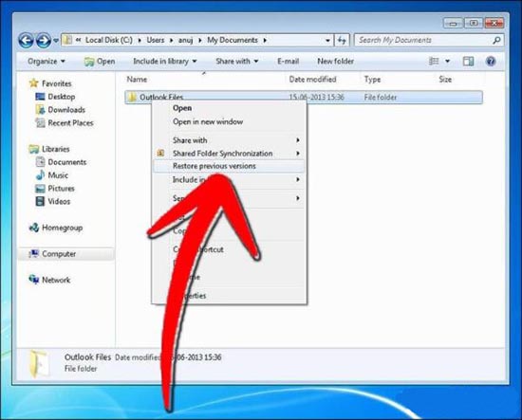
Task: Open the Organize menu
Action: pos(47,62)
